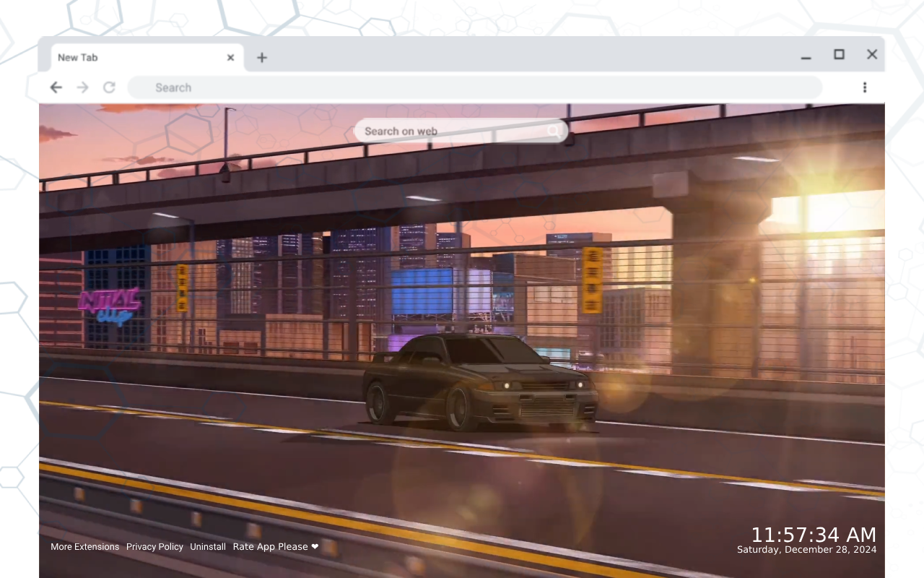
Task: Click the Uninstall link
Action: point(208,547)
